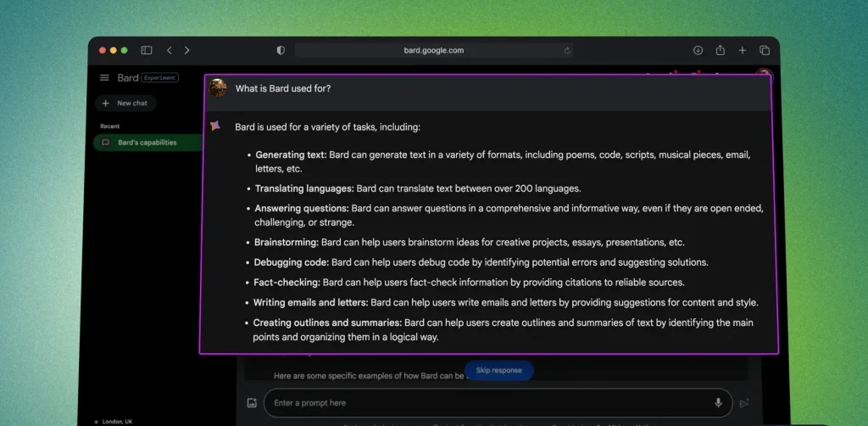Screen dimensions: 868x426
Task: Open the Bard's capabilities recent chat
Action: click(148, 143)
